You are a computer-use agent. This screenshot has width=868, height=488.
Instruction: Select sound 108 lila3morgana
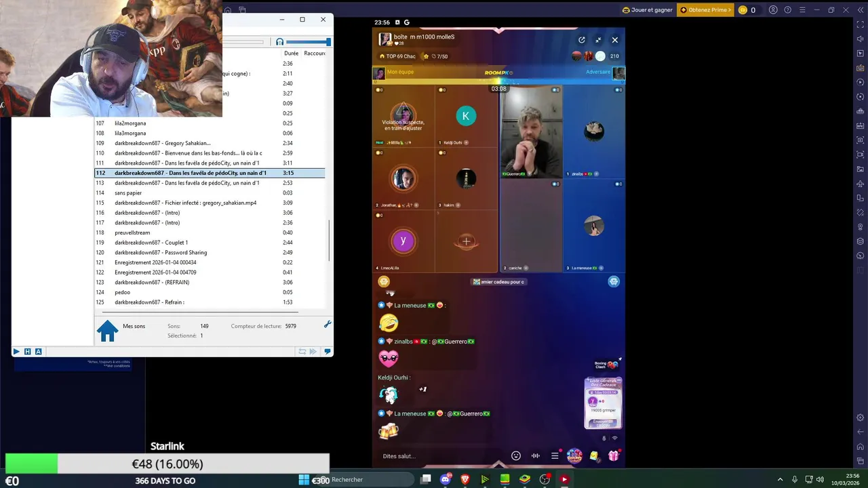point(210,133)
